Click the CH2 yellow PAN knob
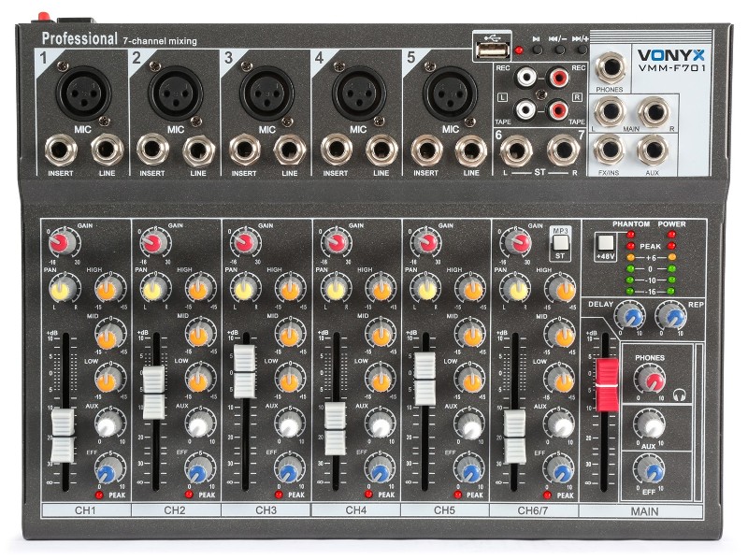 click(151, 290)
